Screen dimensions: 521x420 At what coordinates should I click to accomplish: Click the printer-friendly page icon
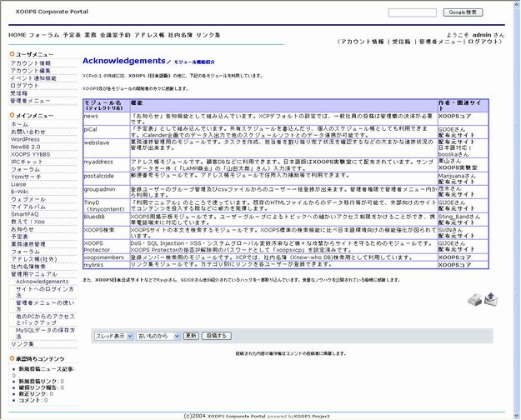475,299
